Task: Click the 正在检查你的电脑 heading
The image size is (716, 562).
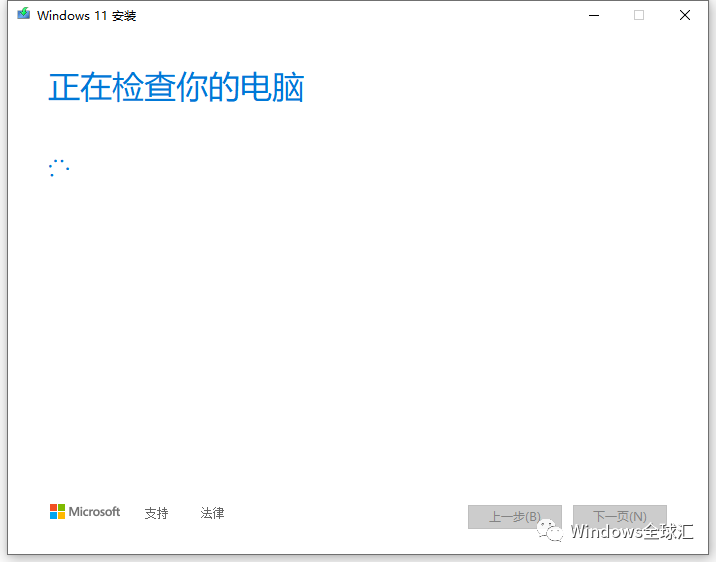Action: (176, 87)
